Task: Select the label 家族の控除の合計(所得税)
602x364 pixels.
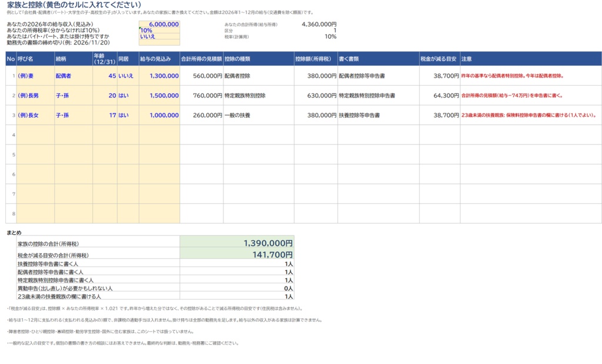Action: pyautogui.click(x=48, y=244)
